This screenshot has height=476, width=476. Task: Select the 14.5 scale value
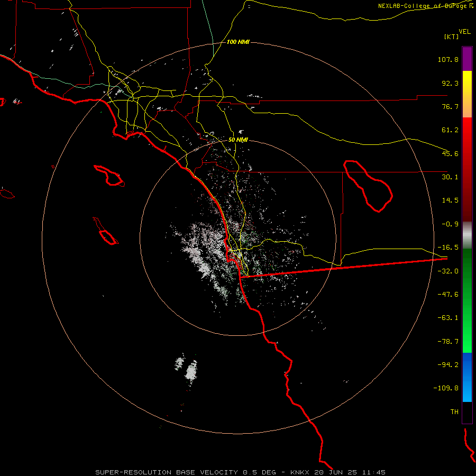point(450,200)
